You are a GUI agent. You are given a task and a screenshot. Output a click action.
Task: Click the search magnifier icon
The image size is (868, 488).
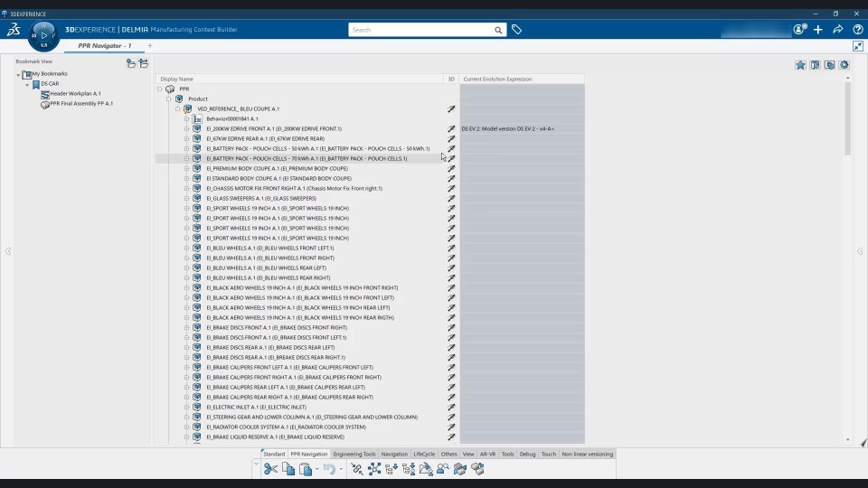(x=498, y=30)
